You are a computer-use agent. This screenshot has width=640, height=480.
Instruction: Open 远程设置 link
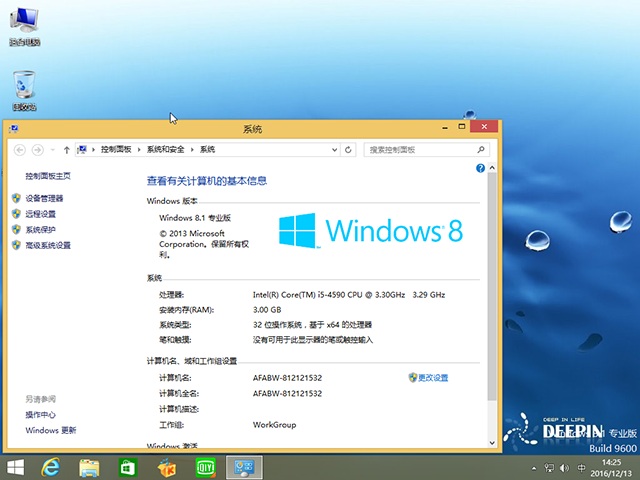coord(40,214)
